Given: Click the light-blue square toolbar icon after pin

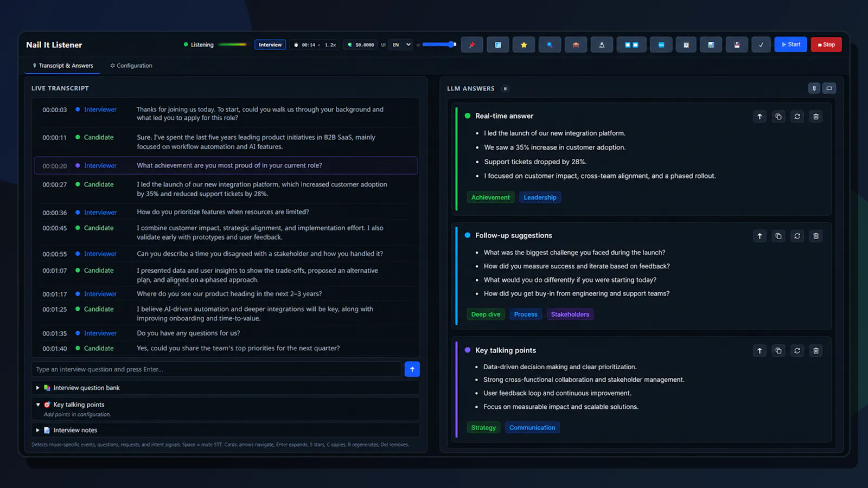Looking at the screenshot, I should click(x=498, y=44).
